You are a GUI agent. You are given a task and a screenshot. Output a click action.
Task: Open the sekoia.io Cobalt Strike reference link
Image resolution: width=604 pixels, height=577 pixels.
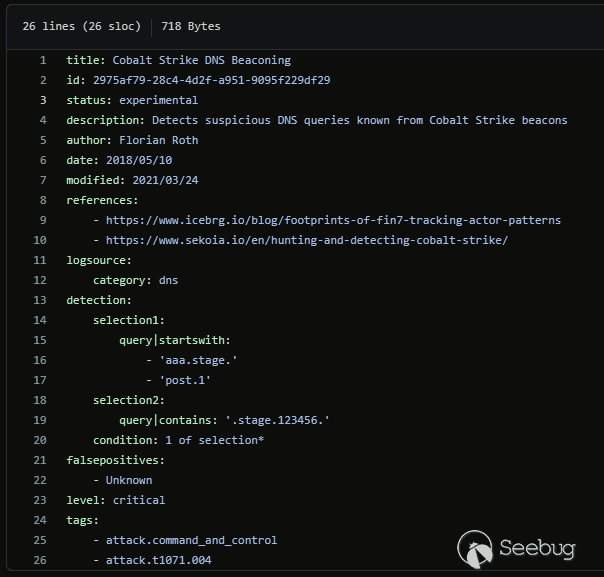coord(307,240)
